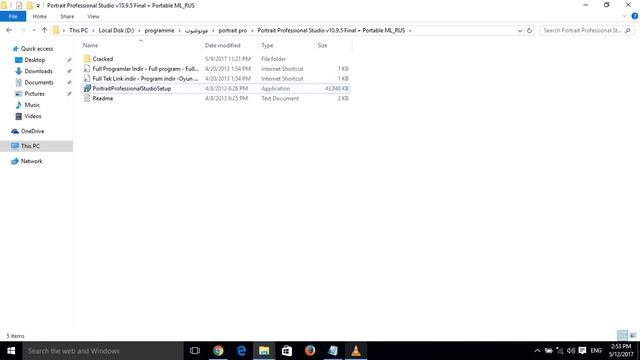640x360 pixels.
Task: Change ENG input language
Action: click(x=596, y=351)
